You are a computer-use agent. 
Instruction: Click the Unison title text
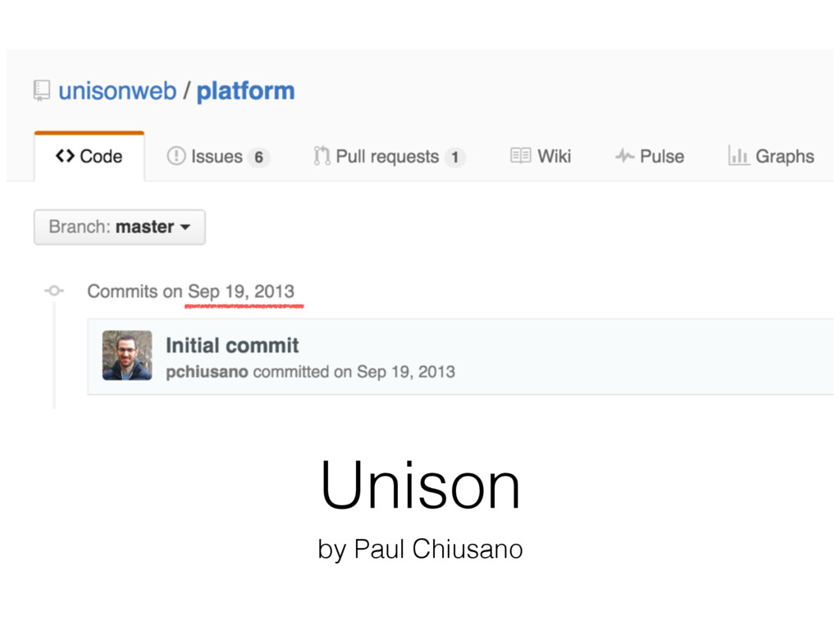pyautogui.click(x=420, y=486)
